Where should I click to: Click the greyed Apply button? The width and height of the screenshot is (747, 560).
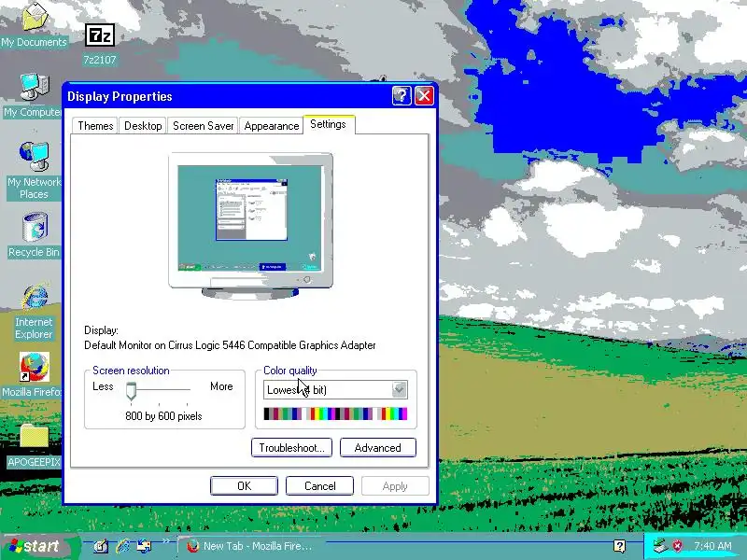point(395,485)
